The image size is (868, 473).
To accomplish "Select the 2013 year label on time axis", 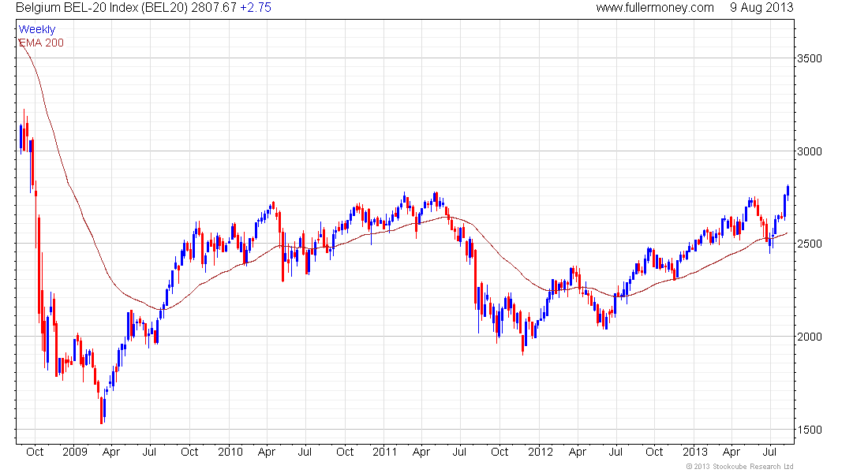I will tap(694, 452).
